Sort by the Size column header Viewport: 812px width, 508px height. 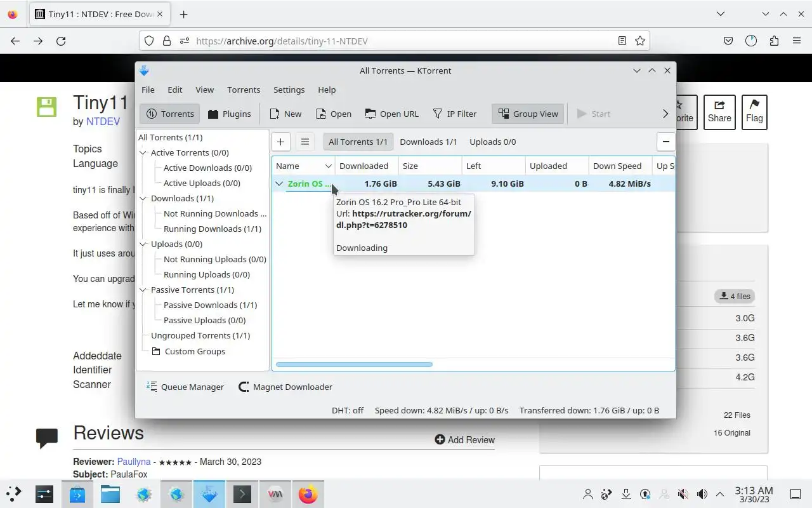[x=430, y=166]
